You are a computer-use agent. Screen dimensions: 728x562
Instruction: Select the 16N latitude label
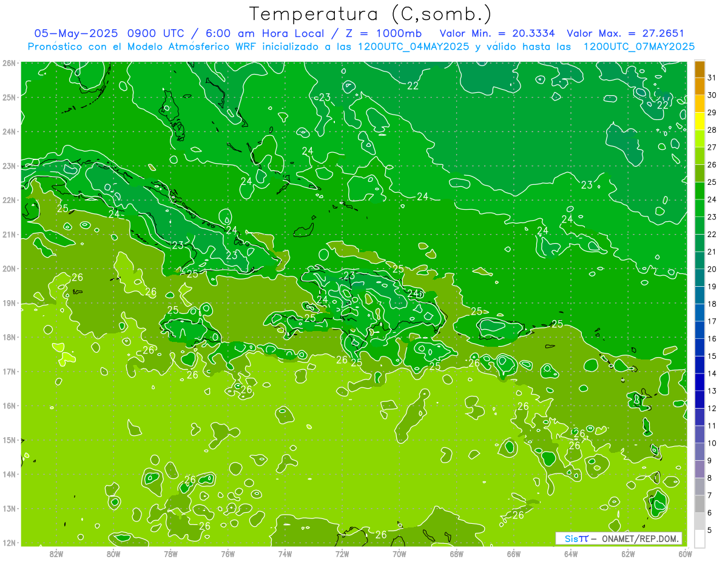9,406
